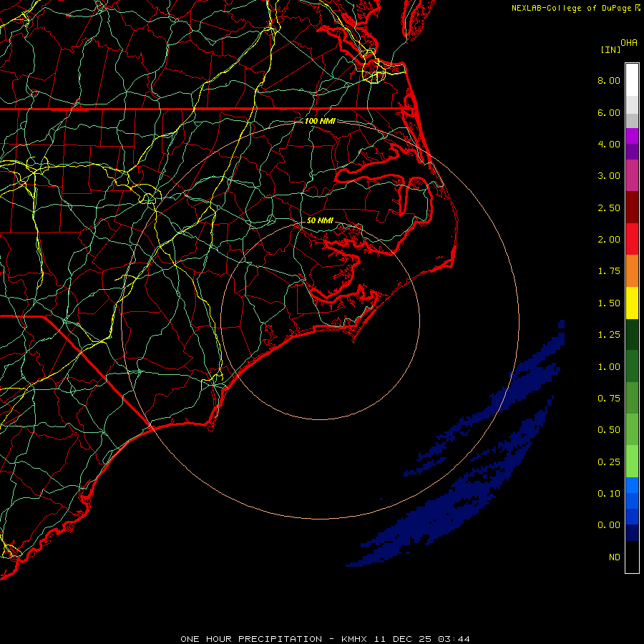This screenshot has height=644, width=644.
Task: Select the 0.00 legend value
Action: click(609, 525)
